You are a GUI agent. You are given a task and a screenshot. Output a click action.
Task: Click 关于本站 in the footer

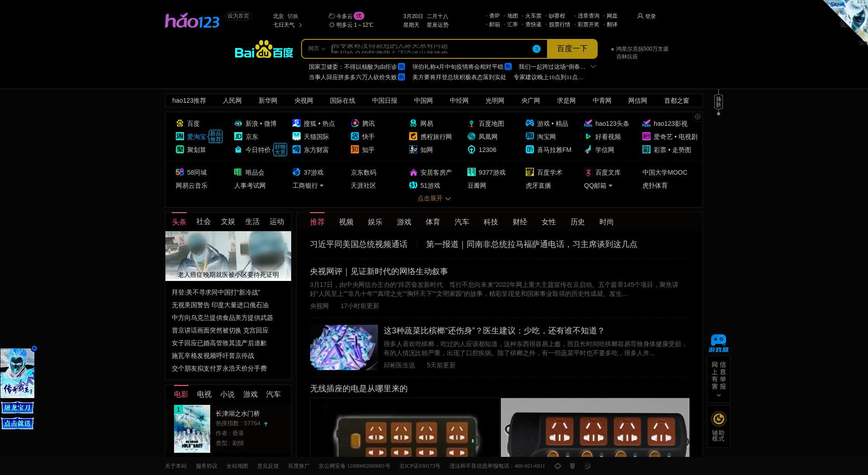tap(176, 466)
